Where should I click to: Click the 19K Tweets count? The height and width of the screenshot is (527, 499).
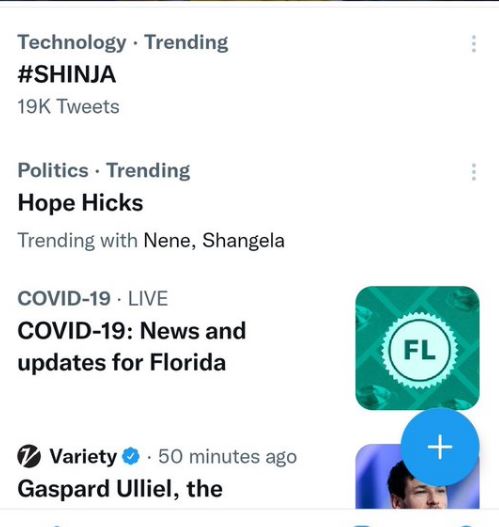coord(68,107)
